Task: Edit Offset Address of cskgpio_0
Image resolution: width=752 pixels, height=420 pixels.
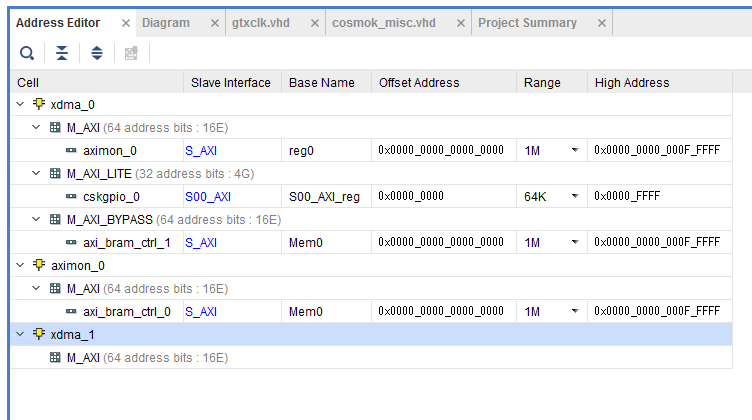Action: [442, 197]
